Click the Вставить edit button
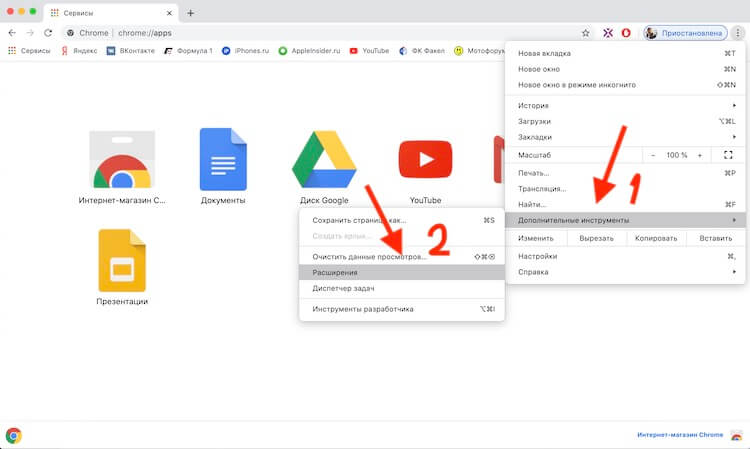The width and height of the screenshot is (750, 449). tap(716, 238)
